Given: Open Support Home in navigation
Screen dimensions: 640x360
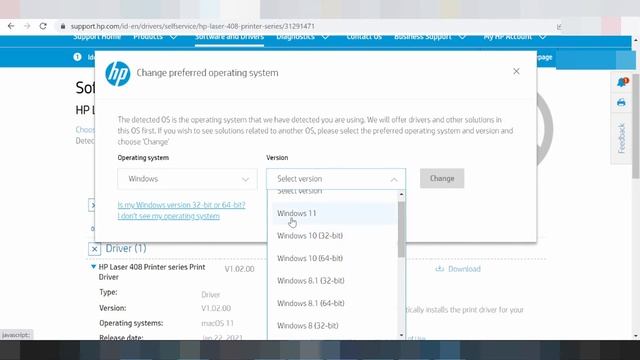Looking at the screenshot, I should tap(97, 37).
